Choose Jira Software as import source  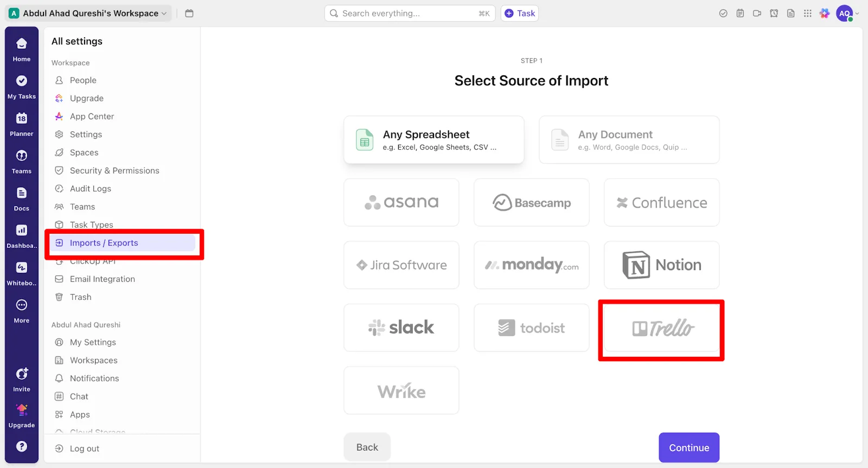pyautogui.click(x=401, y=265)
